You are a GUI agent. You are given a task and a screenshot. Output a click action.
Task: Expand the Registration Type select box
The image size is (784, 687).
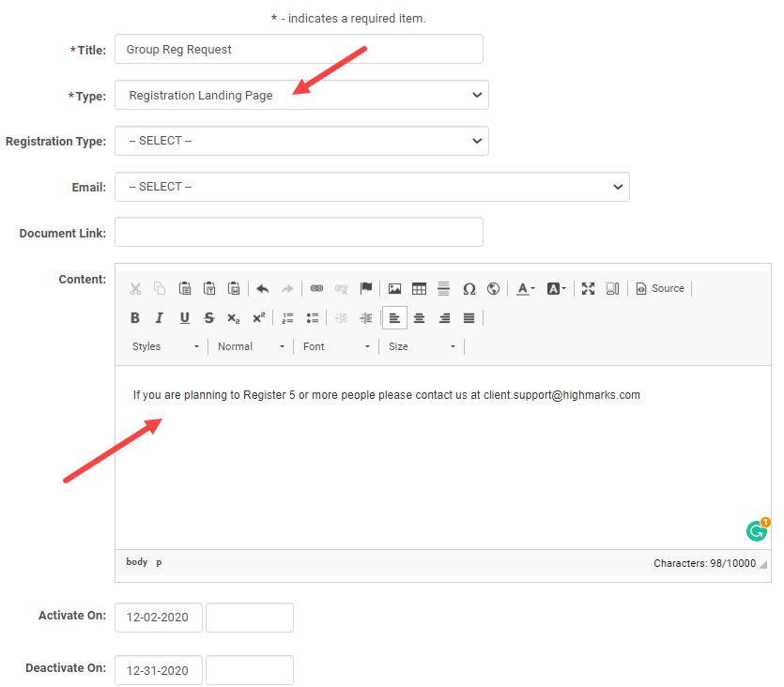301,141
